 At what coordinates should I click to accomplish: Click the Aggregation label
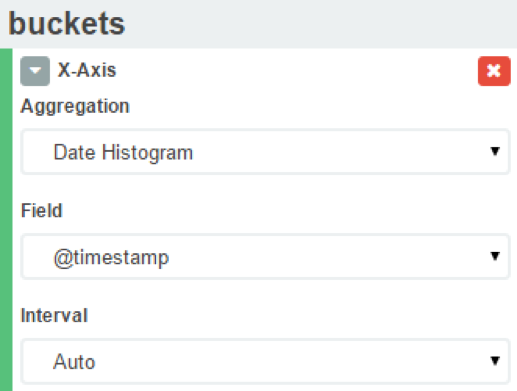click(75, 107)
